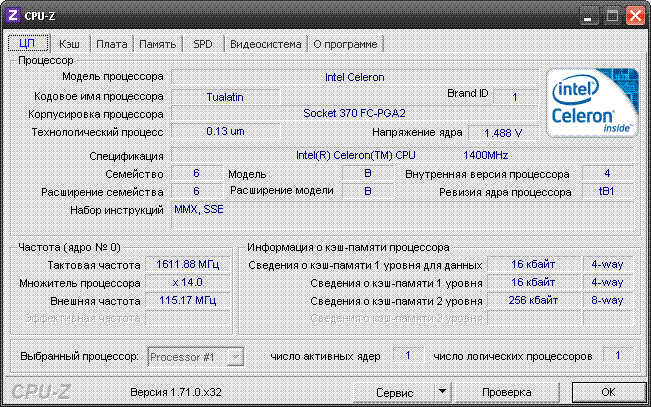The height and width of the screenshot is (407, 651).
Task: Click the Расширение модели value B
Action: [x=368, y=191]
